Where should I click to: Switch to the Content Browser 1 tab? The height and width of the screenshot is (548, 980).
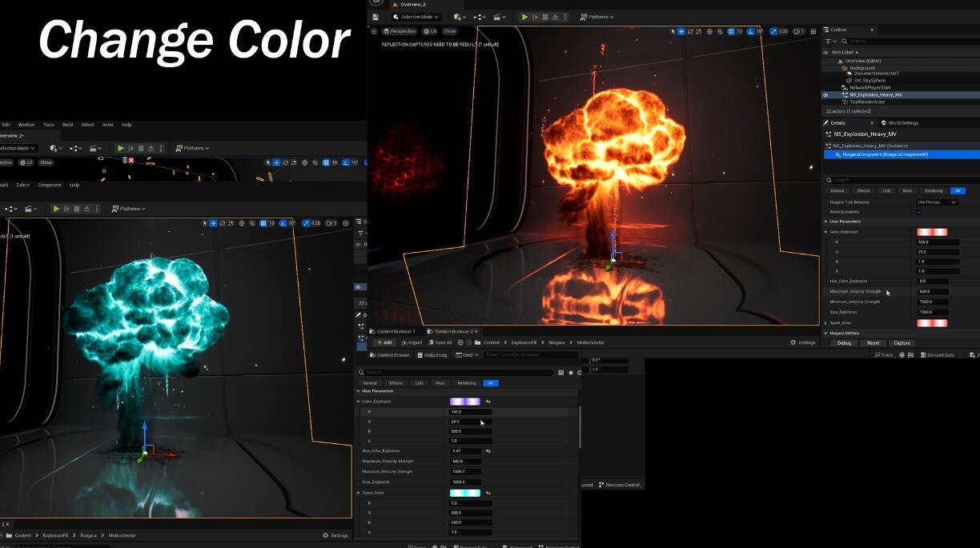tap(395, 331)
